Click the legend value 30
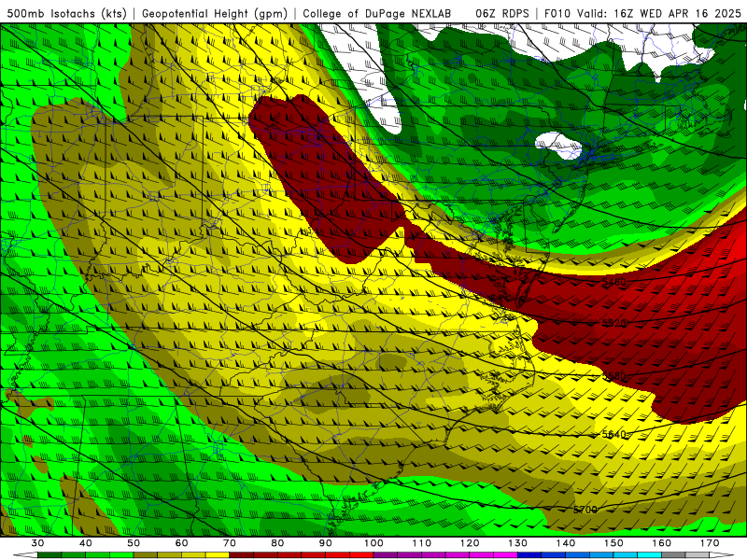Viewport: 747px width, 560px height. (37, 543)
